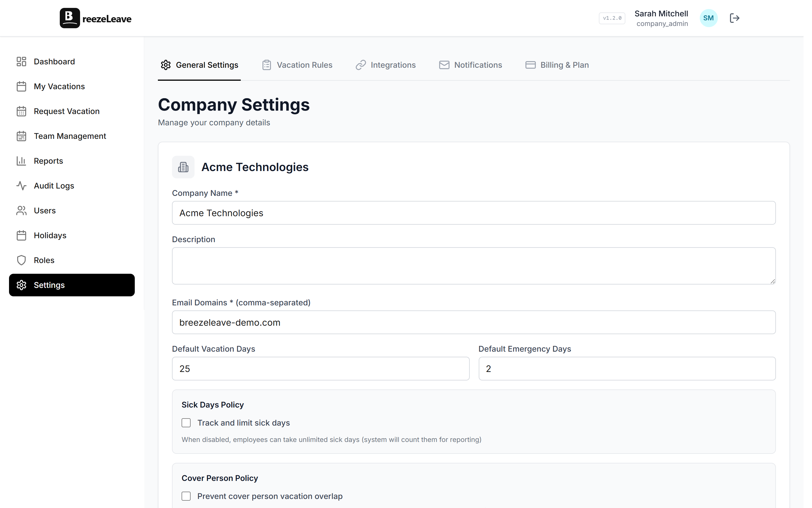
Task: Click the Vacation Rules clipboard icon
Action: tap(267, 65)
